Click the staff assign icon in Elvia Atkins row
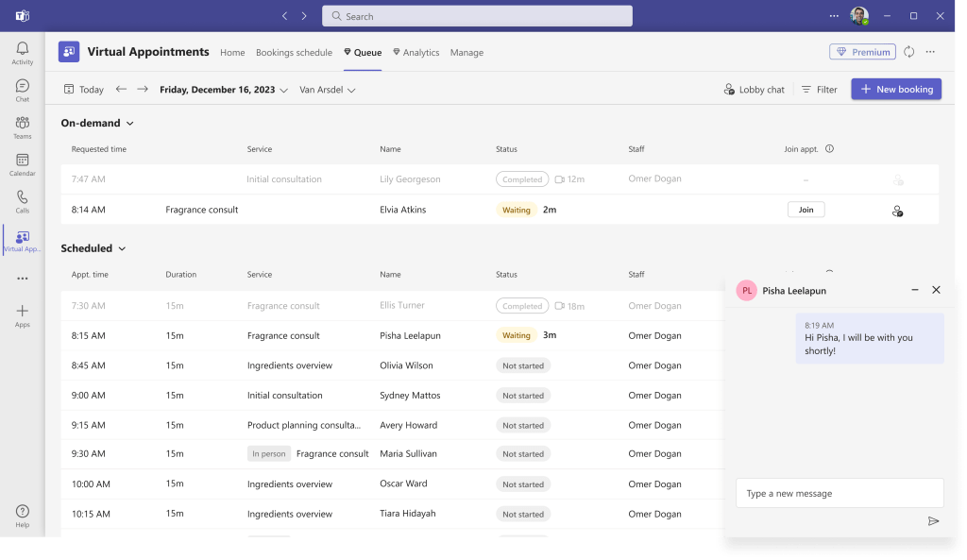This screenshot has width=967, height=560. pos(897,211)
